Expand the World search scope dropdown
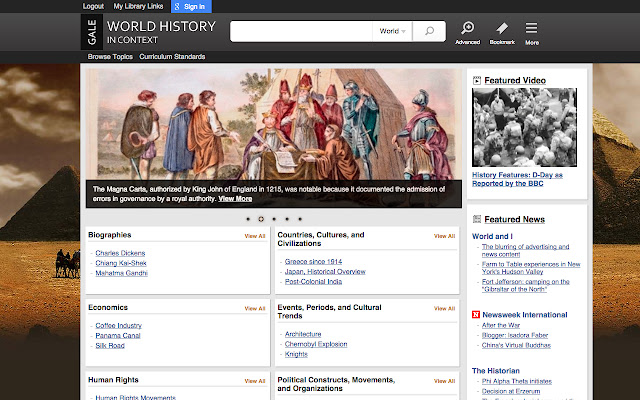The width and height of the screenshot is (640, 400). (x=393, y=32)
